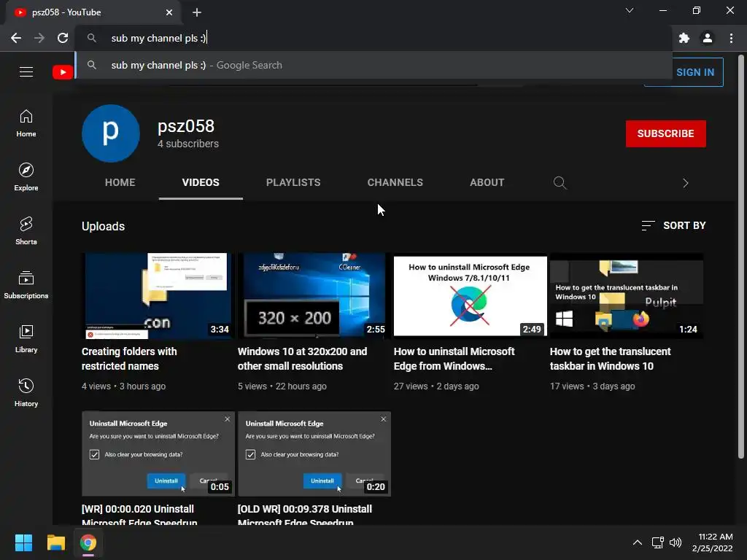Open Subscriptions in the sidebar
Screen dimensions: 747x560
point(26,285)
